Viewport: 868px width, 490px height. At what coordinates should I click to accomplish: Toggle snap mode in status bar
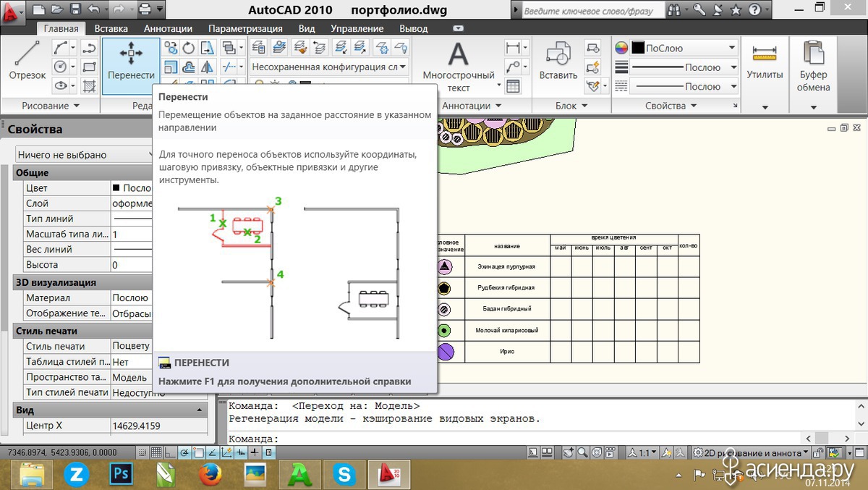pos(143,452)
